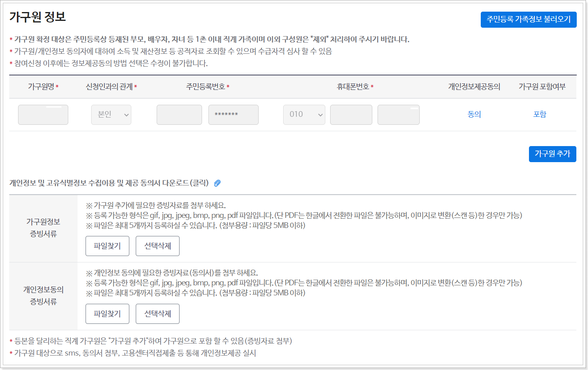
Task: Click the 휴대폰번호 column header
Action: [353, 87]
